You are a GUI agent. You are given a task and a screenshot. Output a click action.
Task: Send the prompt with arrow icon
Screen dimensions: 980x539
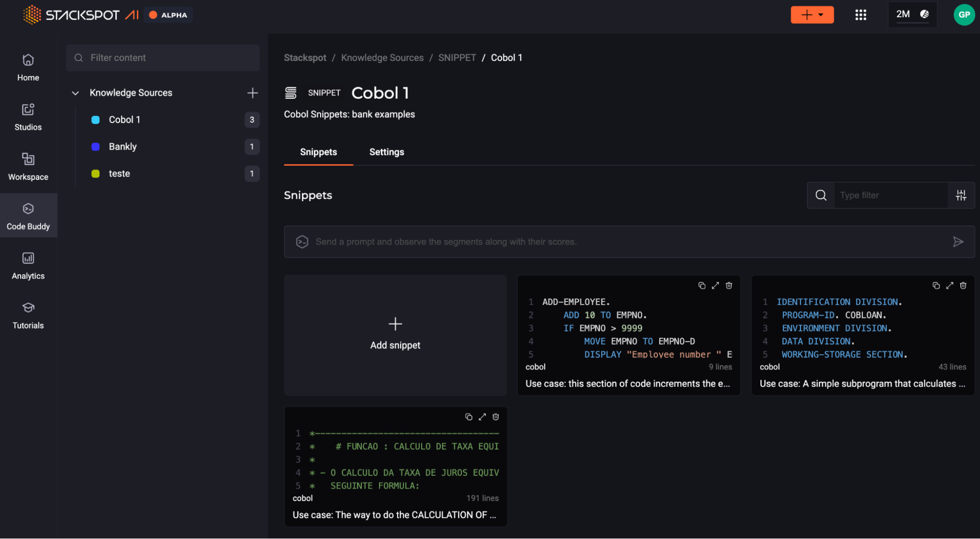point(958,242)
